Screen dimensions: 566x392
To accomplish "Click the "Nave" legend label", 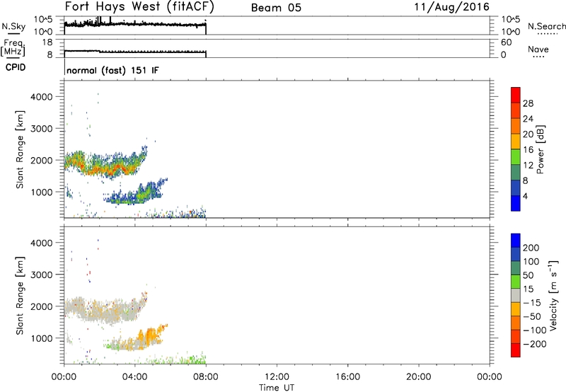I will 538,50.
